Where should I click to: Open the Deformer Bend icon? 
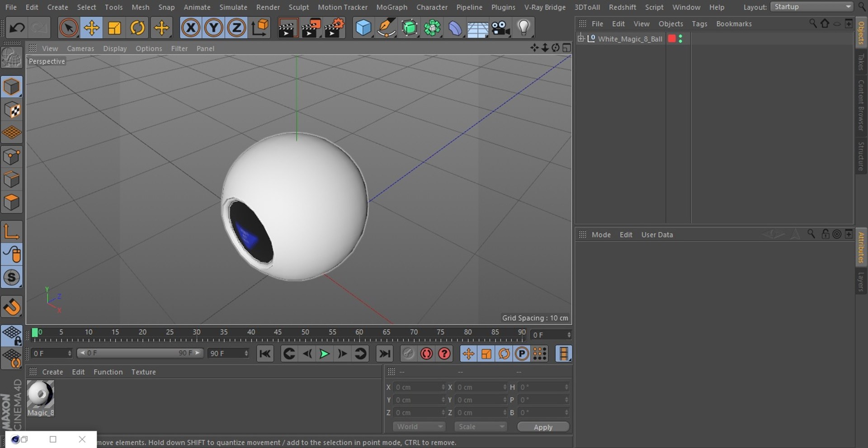tap(455, 28)
